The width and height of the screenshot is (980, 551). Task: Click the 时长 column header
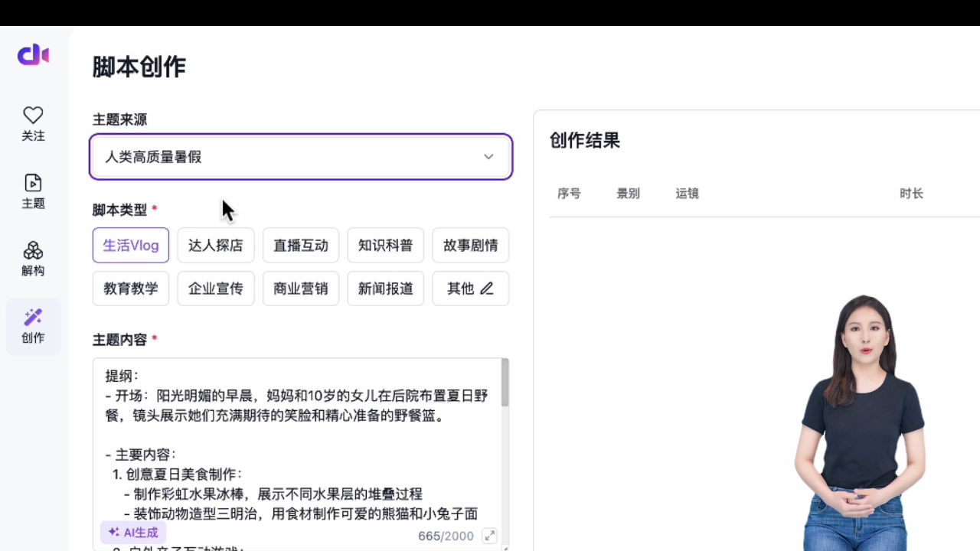coord(911,194)
